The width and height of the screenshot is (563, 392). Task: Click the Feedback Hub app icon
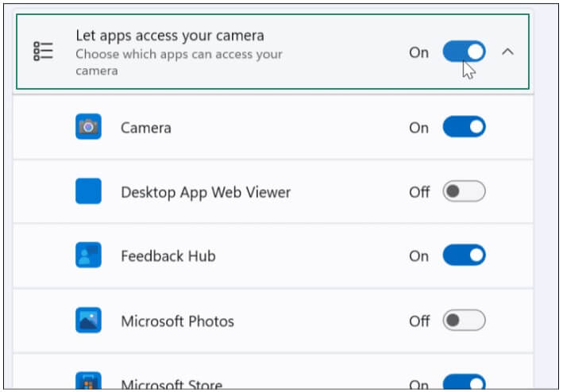(x=88, y=256)
